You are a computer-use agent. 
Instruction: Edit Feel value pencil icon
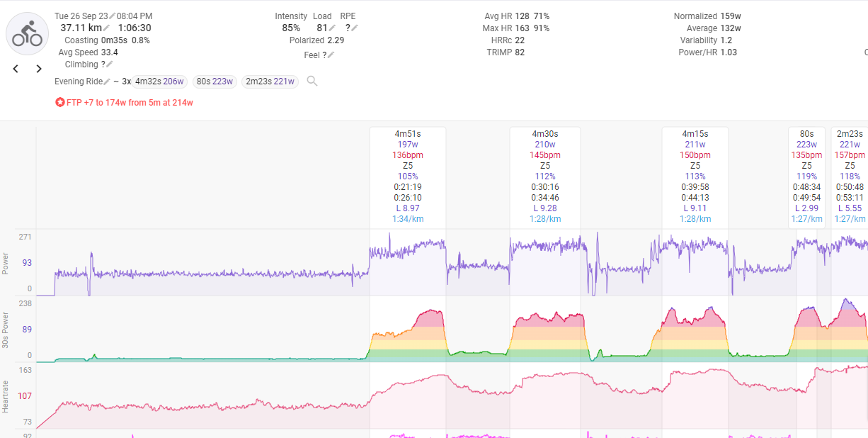331,55
